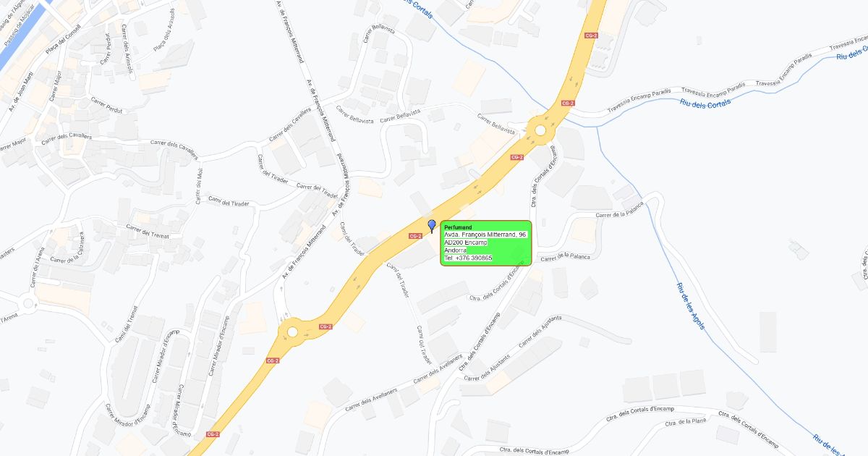This screenshot has height=456, width=868.
Task: Click the bottommost CG-2 shield on the highway
Action: click(213, 434)
